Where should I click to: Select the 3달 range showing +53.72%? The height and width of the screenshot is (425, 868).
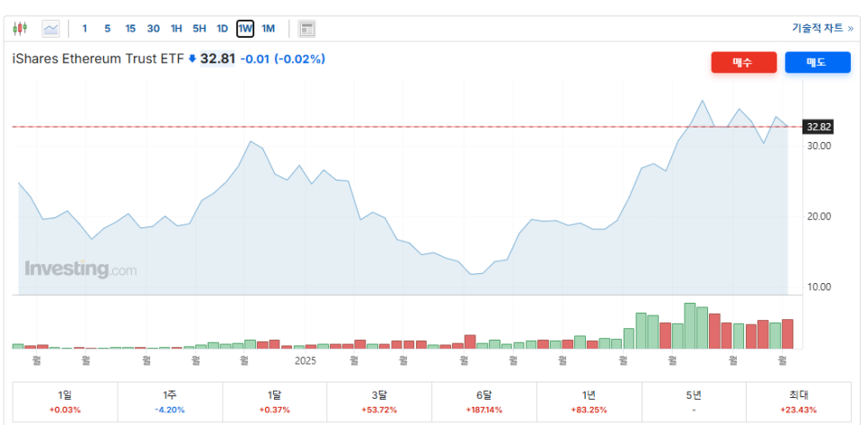coord(379,403)
